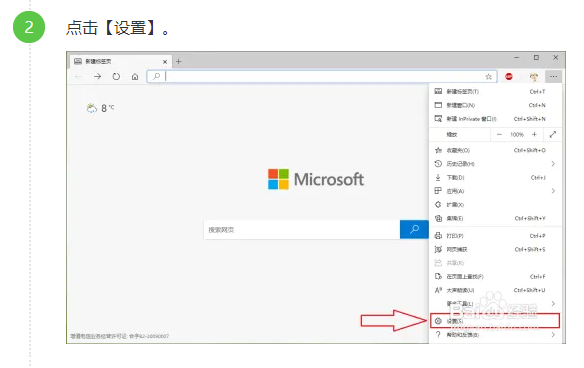This screenshot has width=584, height=368.
Task: Expand the 应用(A) submenu arrow
Action: point(553,191)
